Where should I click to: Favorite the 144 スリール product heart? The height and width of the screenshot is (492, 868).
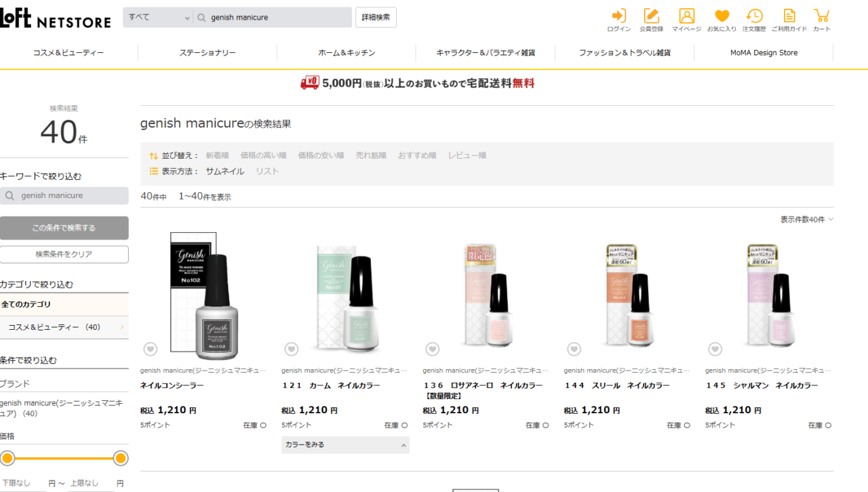pos(574,349)
